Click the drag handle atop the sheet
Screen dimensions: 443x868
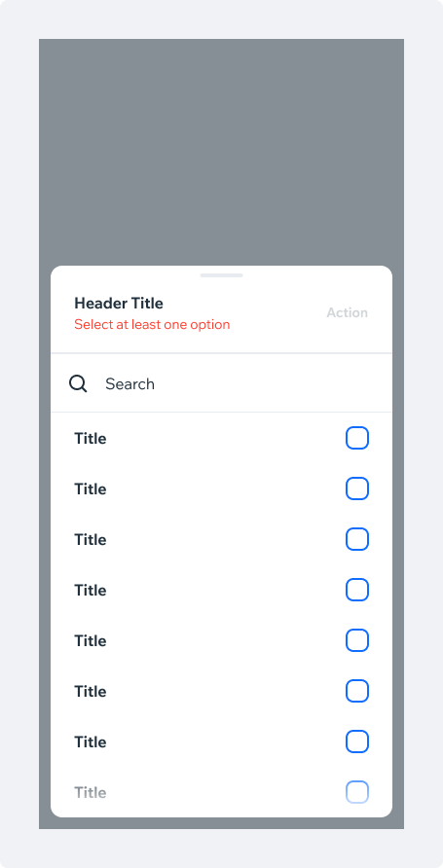(222, 275)
